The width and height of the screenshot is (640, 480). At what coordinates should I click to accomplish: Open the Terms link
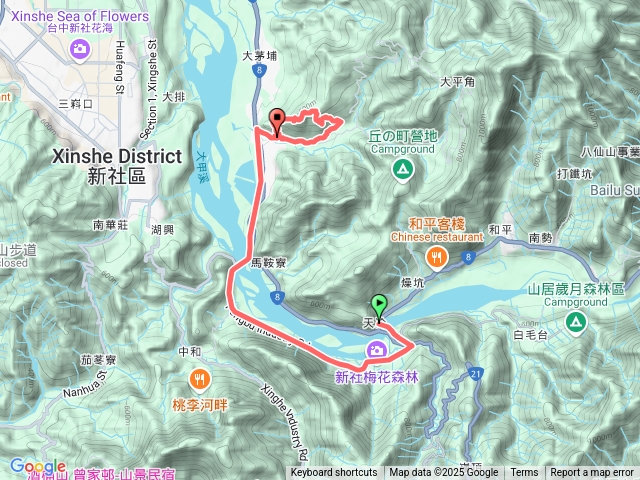[524, 473]
